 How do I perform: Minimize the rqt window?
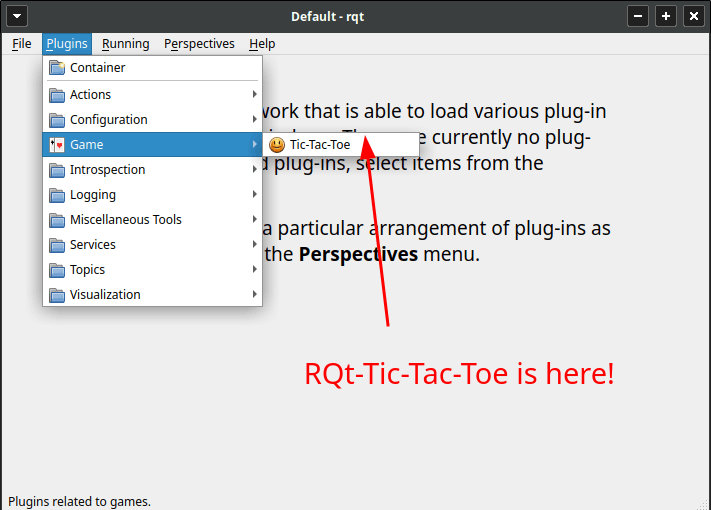(638, 16)
